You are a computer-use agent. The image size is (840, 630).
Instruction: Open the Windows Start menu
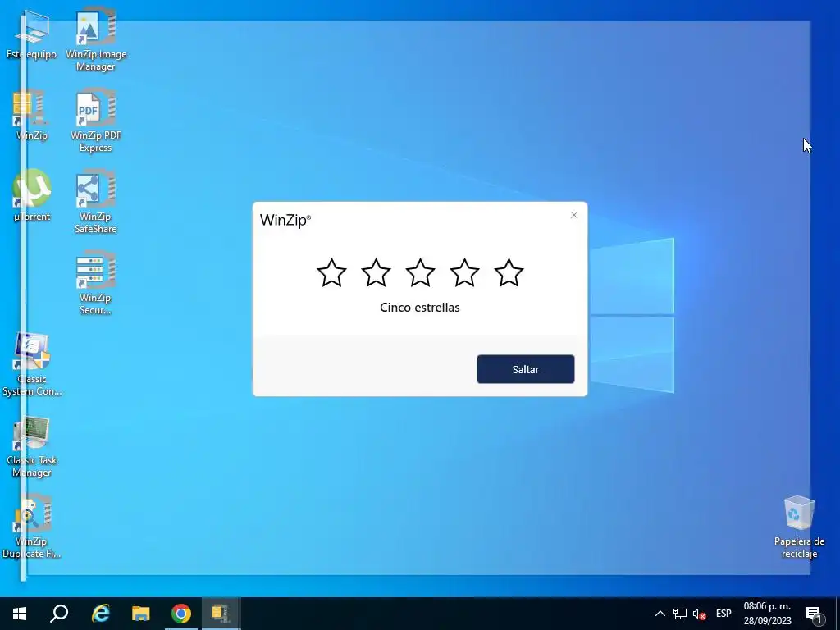(x=20, y=614)
